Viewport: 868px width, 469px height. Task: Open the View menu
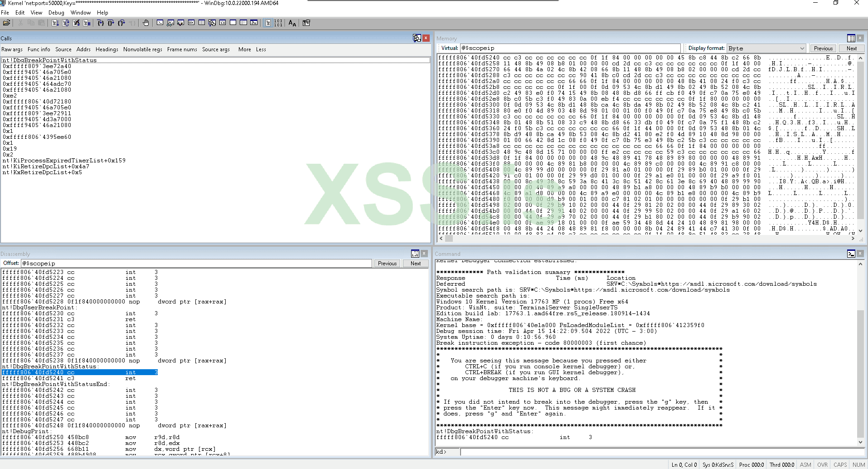point(36,13)
